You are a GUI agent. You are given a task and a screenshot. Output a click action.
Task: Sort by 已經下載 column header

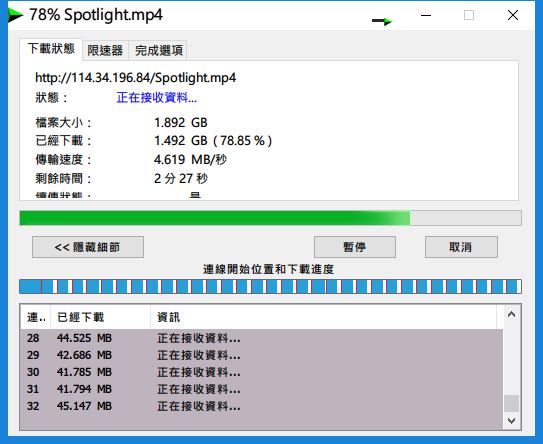click(100, 317)
